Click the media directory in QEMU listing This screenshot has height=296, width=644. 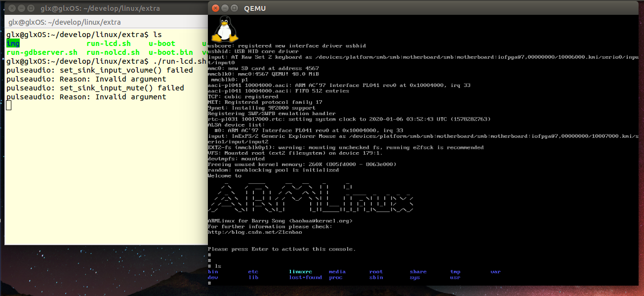pos(337,272)
